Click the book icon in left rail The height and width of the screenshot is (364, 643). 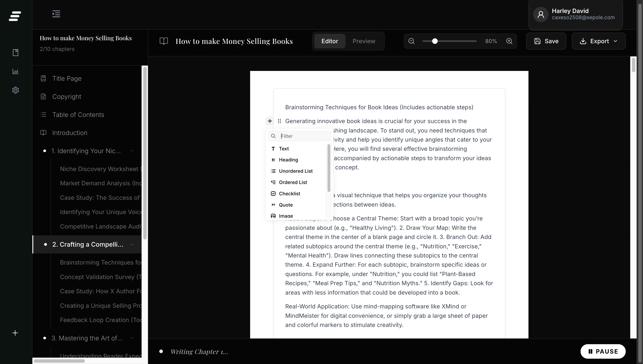(x=16, y=52)
